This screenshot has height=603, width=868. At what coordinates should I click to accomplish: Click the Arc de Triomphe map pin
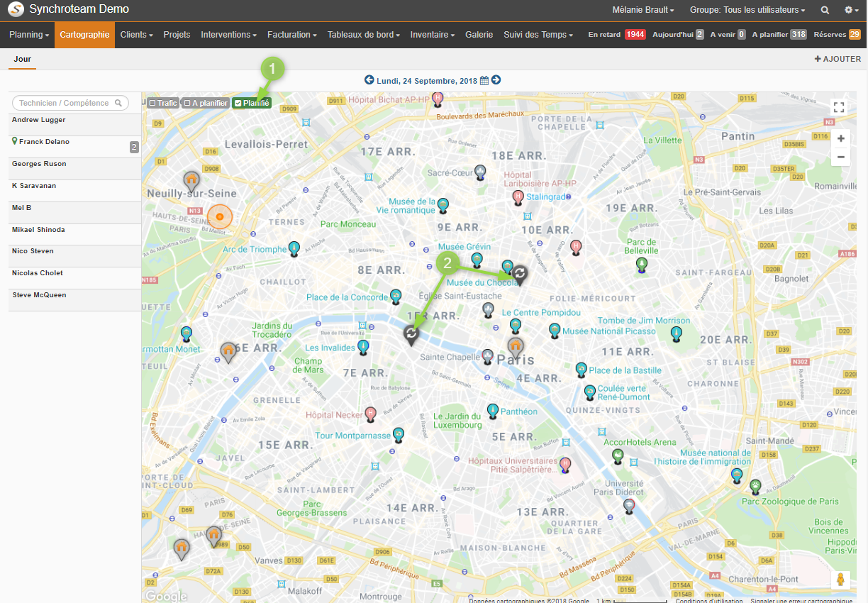tap(294, 248)
